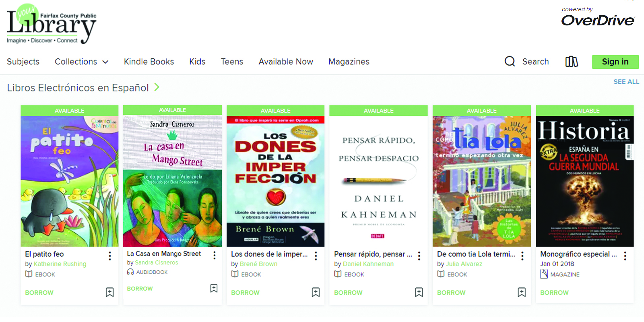This screenshot has height=322, width=644.
Task: Open the Libros Electrónicos en Español heading
Action: click(78, 88)
